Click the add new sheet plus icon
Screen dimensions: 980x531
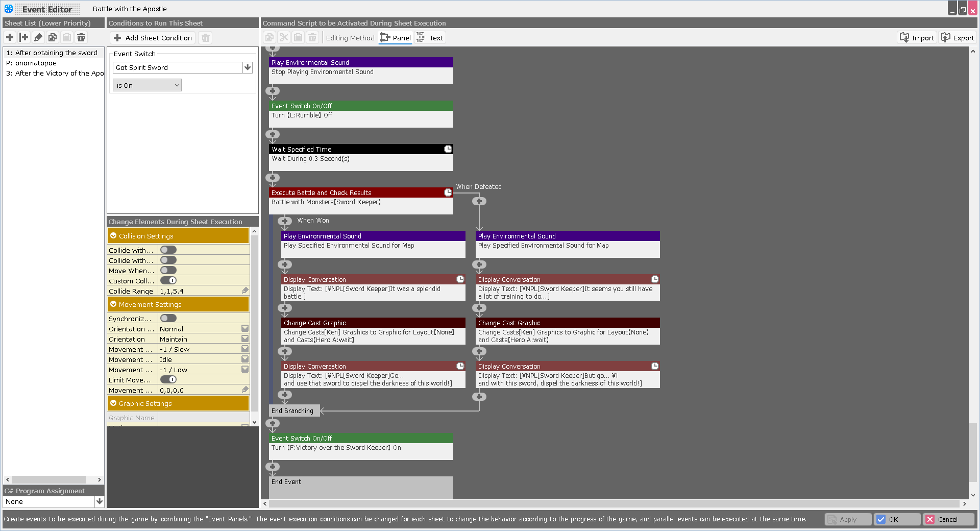(x=10, y=37)
